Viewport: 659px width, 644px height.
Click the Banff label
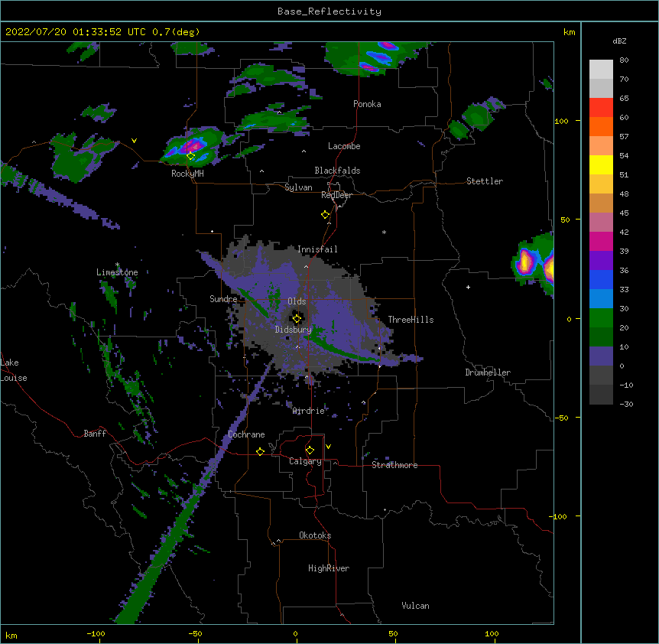95,434
